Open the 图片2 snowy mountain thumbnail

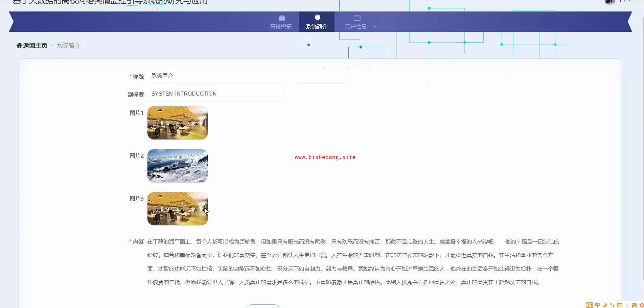(178, 166)
